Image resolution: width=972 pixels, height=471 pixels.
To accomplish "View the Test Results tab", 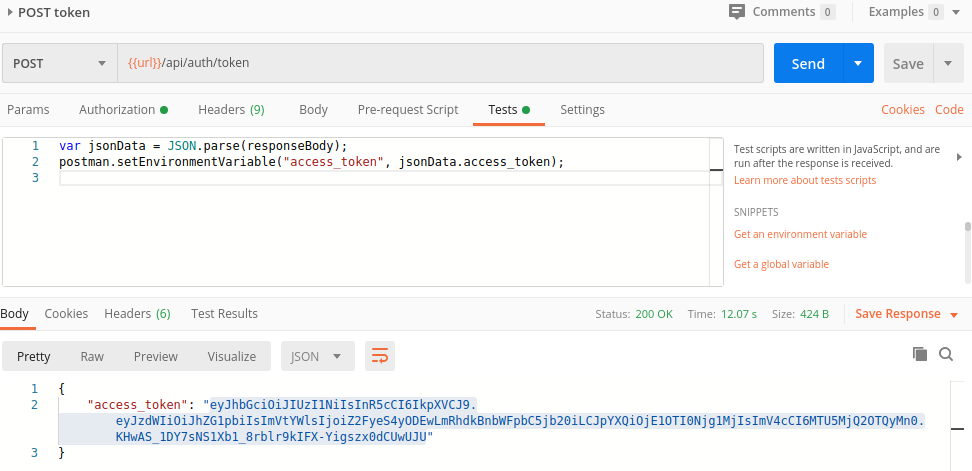I will click(224, 314).
